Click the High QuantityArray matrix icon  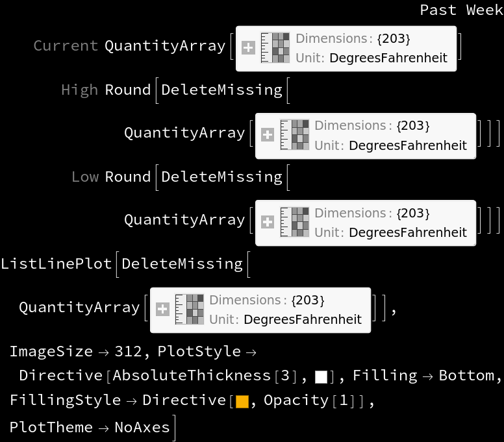point(294,134)
